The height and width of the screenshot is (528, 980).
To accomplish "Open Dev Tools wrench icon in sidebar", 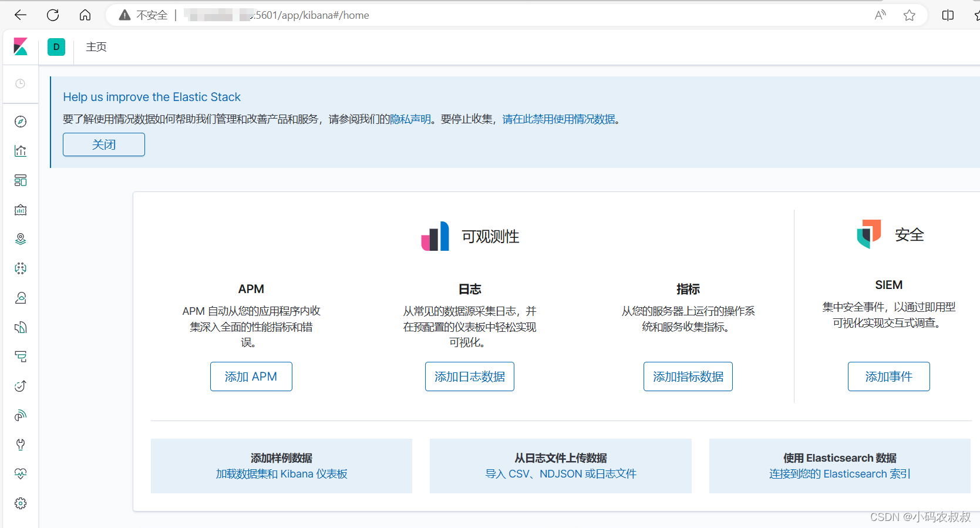I will [x=21, y=445].
